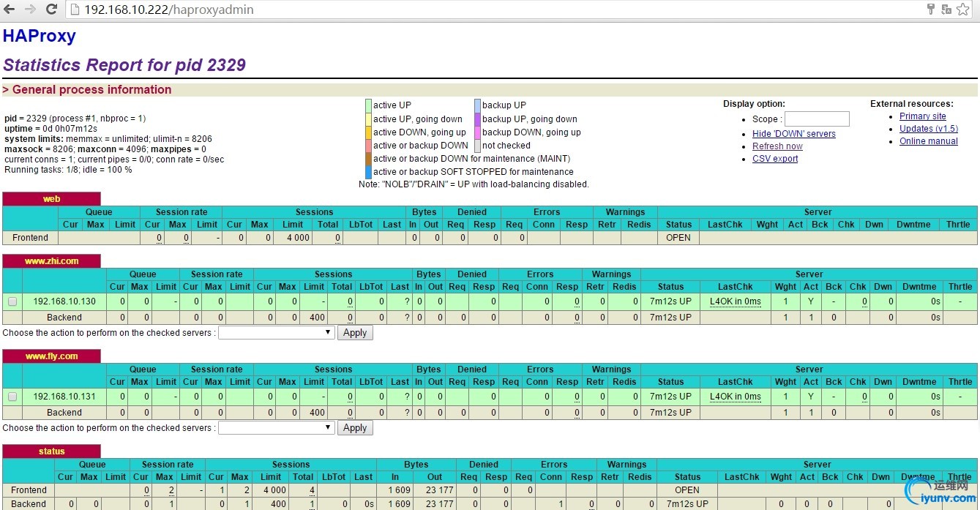Click the 'External resources:' label
980x510 pixels.
coord(912,104)
